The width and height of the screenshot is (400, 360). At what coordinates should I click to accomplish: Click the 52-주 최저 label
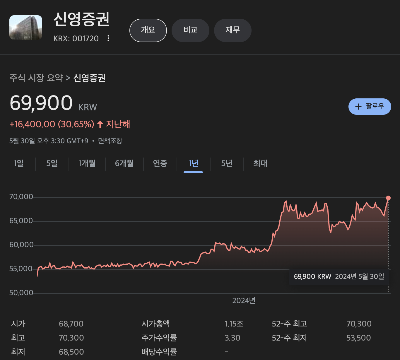click(x=289, y=338)
